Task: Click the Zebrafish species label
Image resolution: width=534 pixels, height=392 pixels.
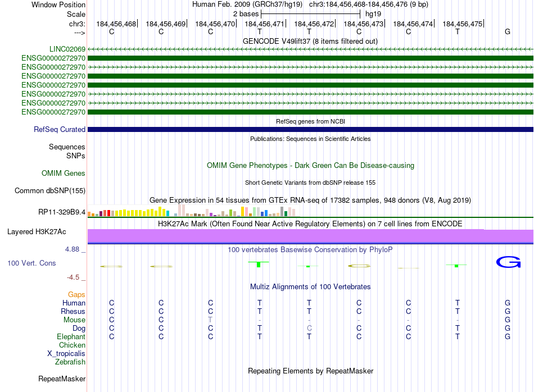Action: click(x=70, y=362)
